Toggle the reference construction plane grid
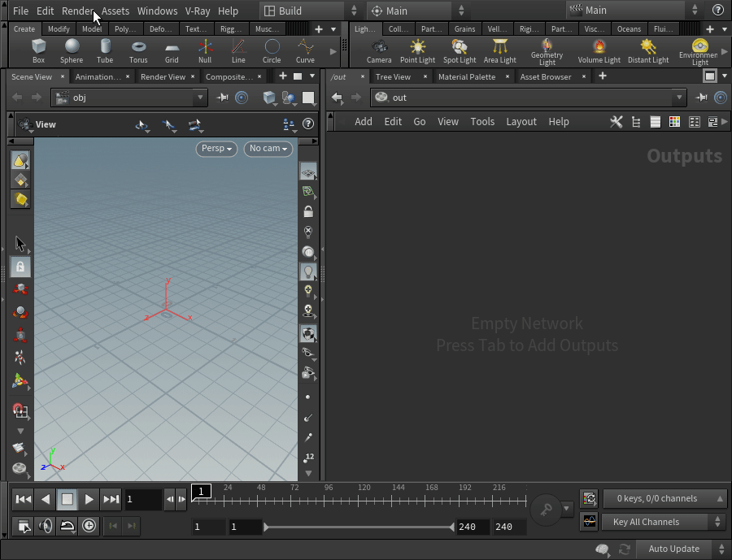 308,172
